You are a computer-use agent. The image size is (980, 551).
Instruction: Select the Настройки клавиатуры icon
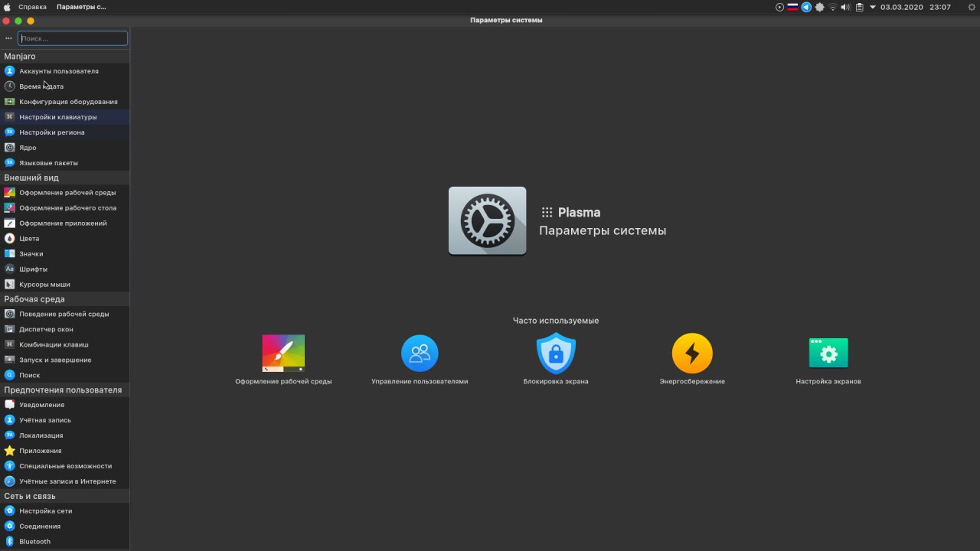click(x=9, y=117)
